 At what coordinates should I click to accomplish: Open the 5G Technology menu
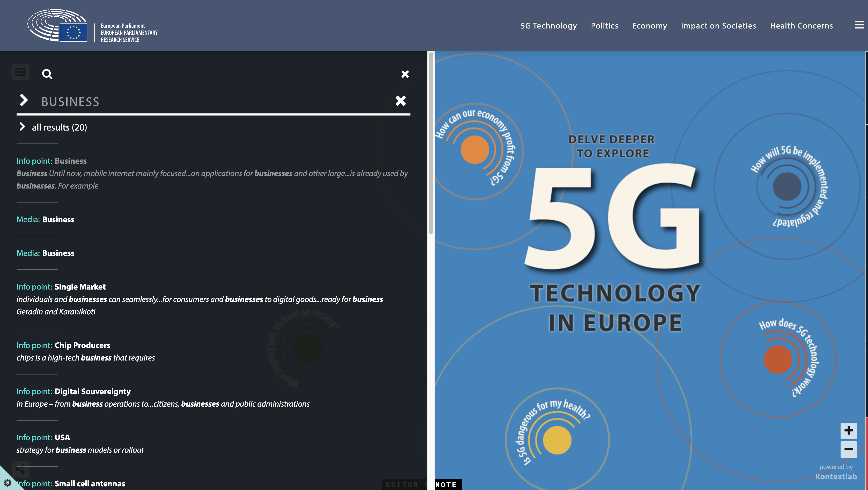click(549, 26)
